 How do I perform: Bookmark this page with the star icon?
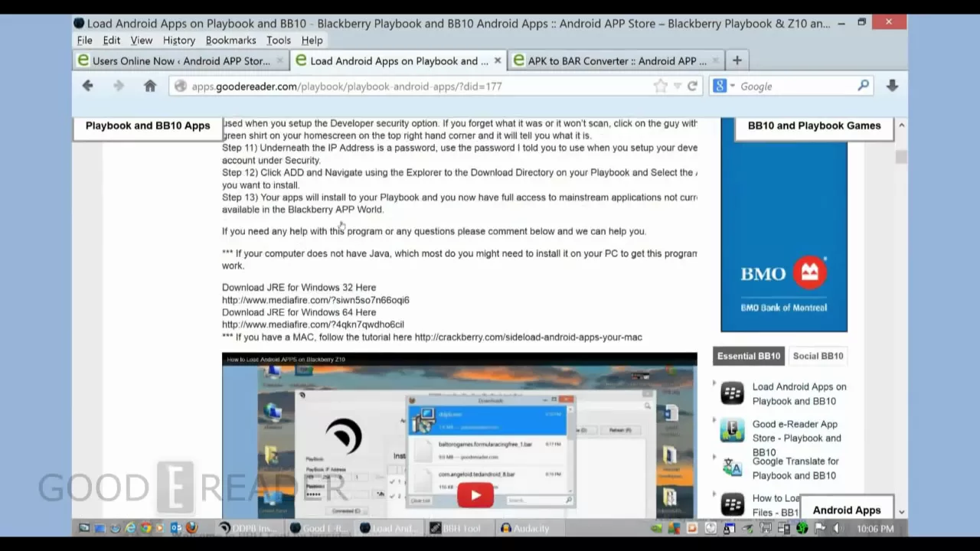coord(660,86)
